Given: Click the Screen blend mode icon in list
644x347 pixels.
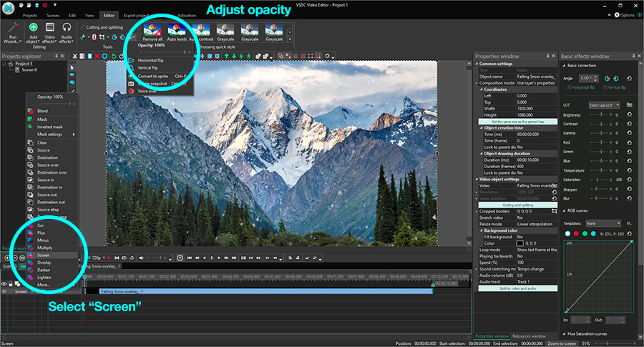Looking at the screenshot, I should click(x=30, y=255).
